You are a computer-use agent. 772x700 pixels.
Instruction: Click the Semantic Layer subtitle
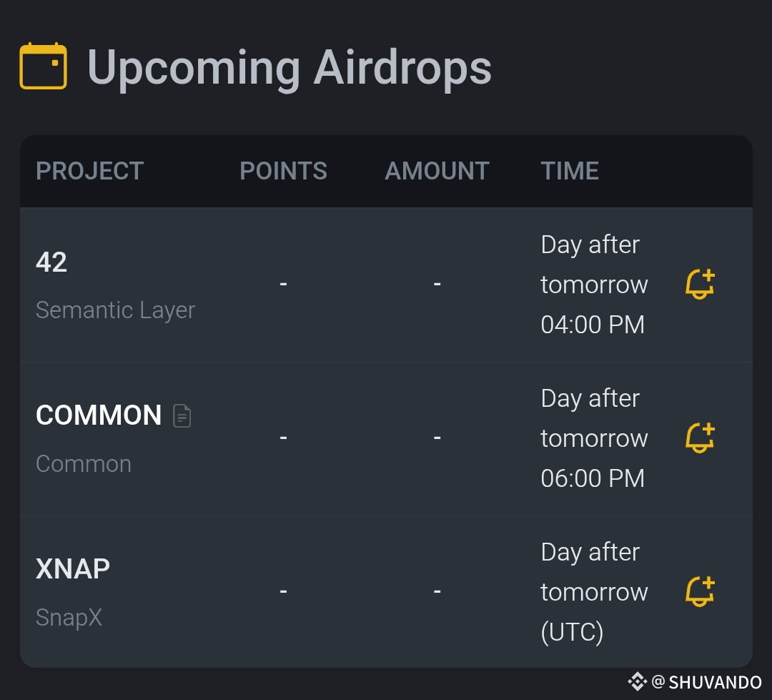115,310
